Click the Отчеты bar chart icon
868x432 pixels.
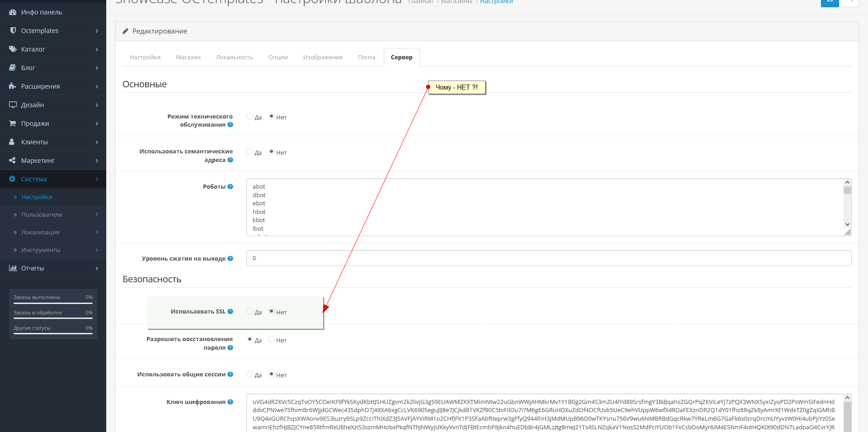(13, 268)
